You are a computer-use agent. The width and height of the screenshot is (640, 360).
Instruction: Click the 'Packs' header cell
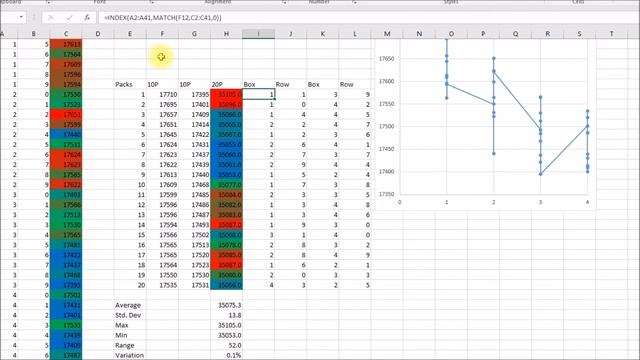tap(130, 84)
